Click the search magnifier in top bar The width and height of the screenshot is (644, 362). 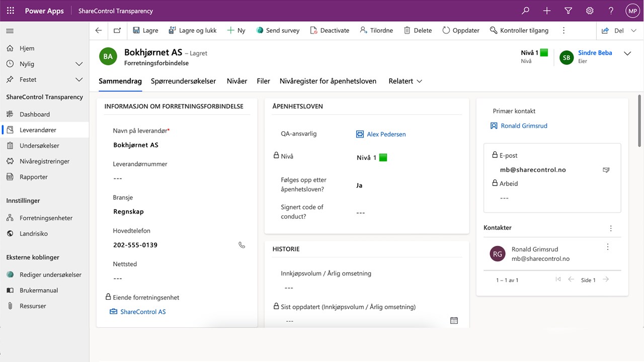(525, 11)
